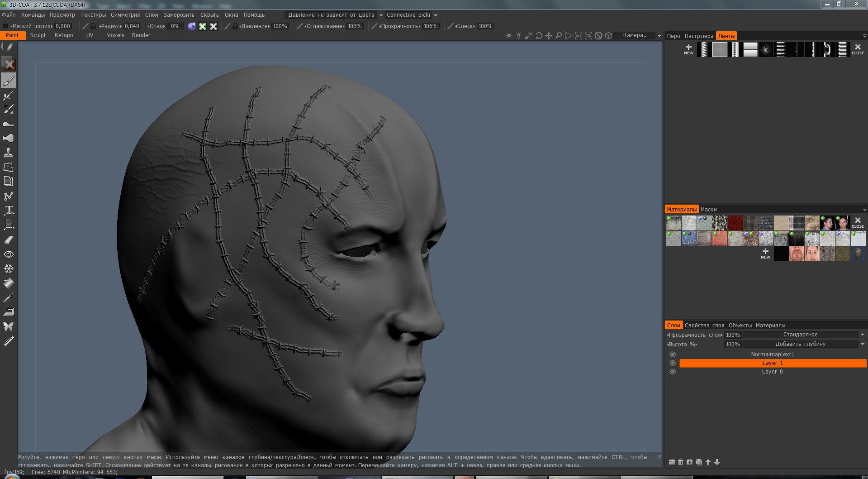Image resolution: width=868 pixels, height=479 pixels.
Task: Select the Text tool in left toolbar
Action: tap(9, 211)
